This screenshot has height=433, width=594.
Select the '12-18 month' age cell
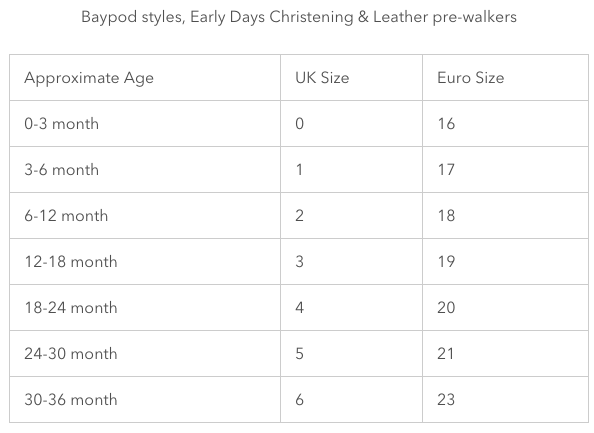145,261
